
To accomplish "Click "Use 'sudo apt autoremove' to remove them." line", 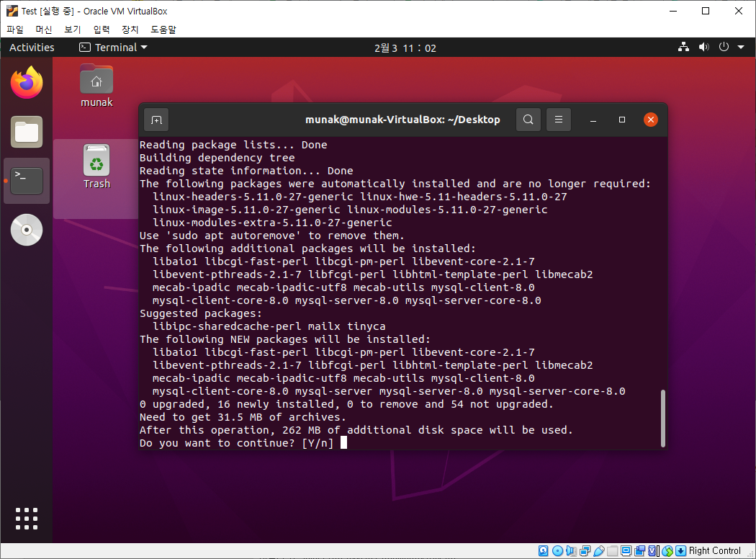I will point(272,236).
